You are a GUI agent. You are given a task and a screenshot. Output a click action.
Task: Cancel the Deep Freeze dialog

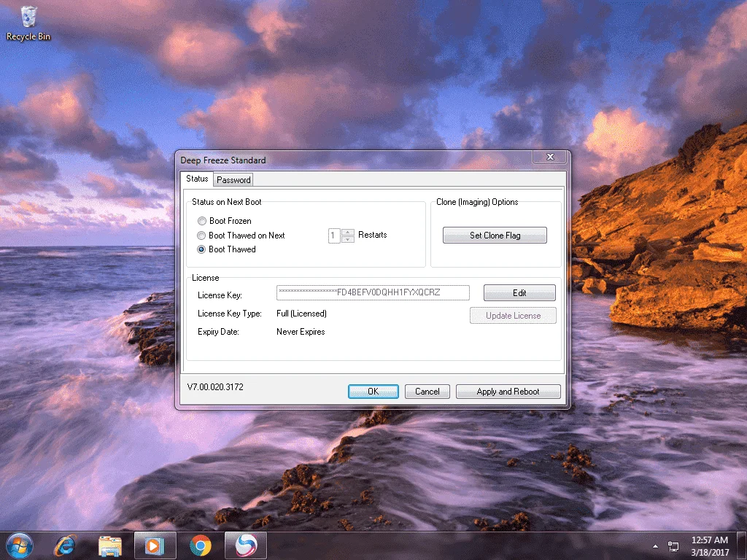(427, 392)
